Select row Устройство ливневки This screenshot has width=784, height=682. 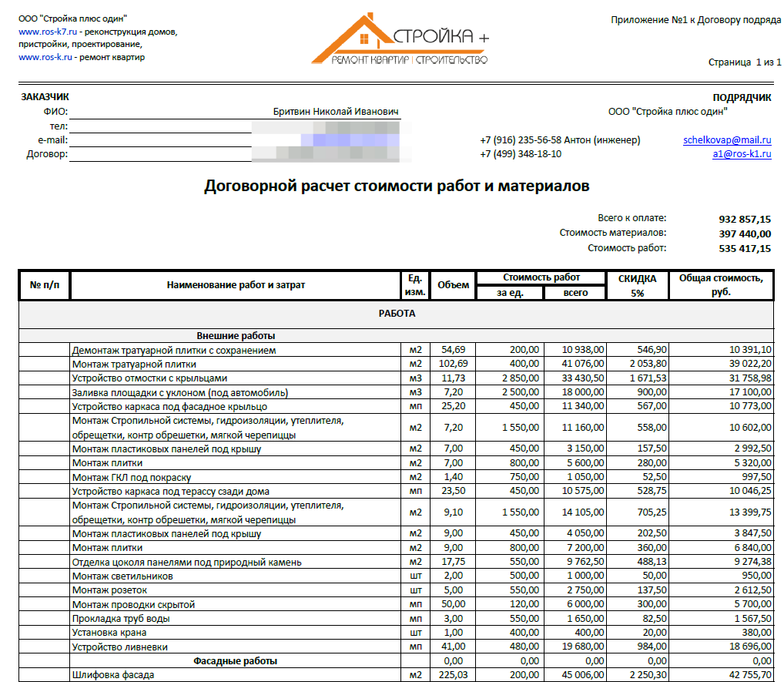point(397,647)
